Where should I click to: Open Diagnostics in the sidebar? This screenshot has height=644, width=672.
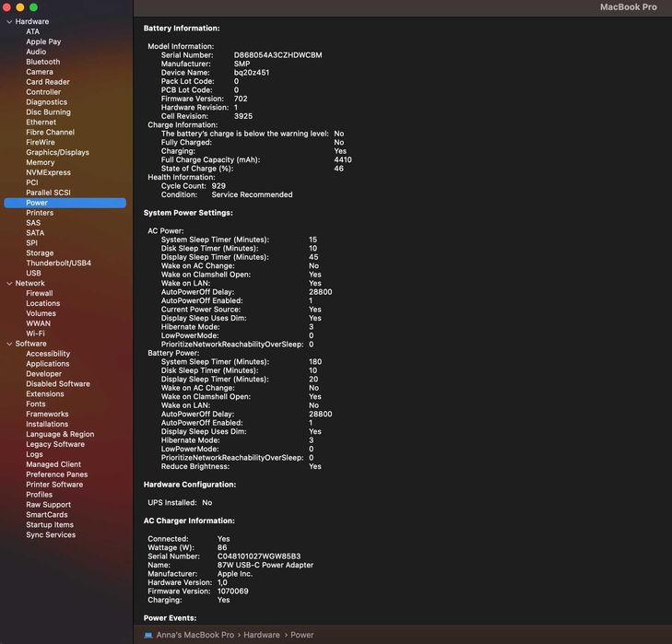point(46,102)
